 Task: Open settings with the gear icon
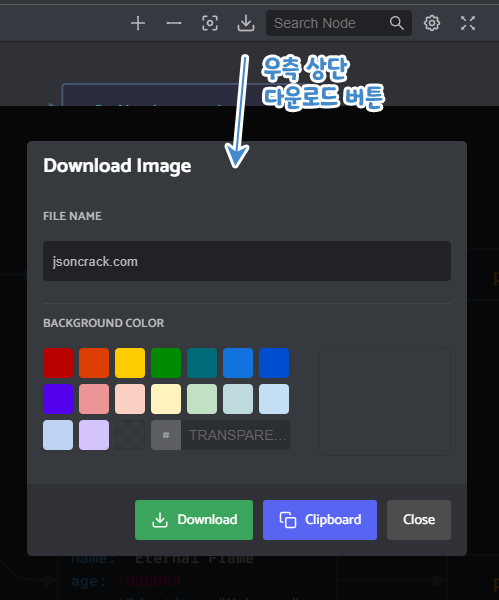pos(432,23)
